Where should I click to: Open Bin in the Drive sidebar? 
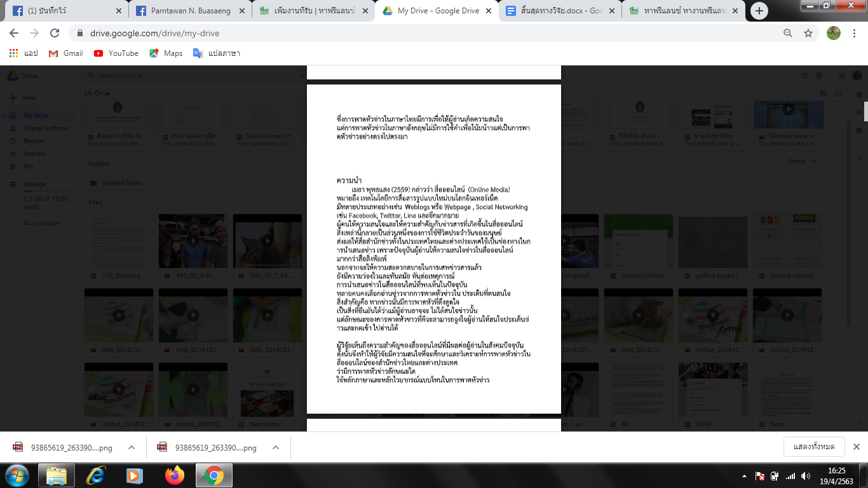[29, 166]
